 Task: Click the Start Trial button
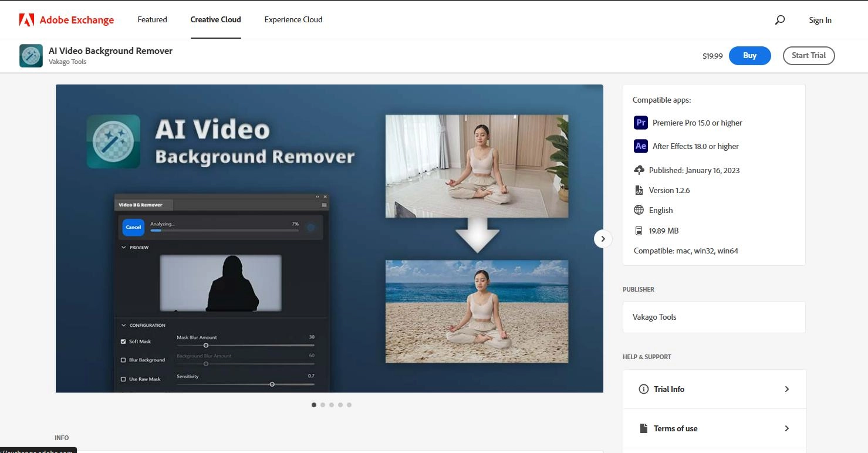point(809,56)
